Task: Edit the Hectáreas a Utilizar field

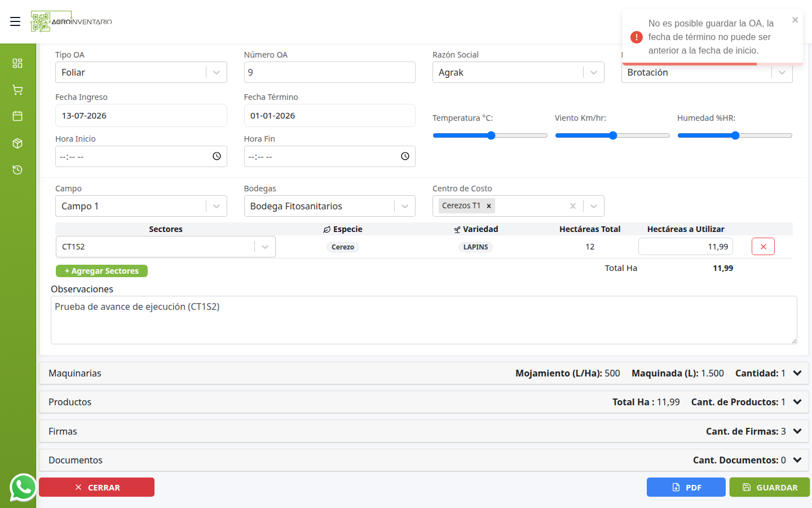Action: (686, 247)
